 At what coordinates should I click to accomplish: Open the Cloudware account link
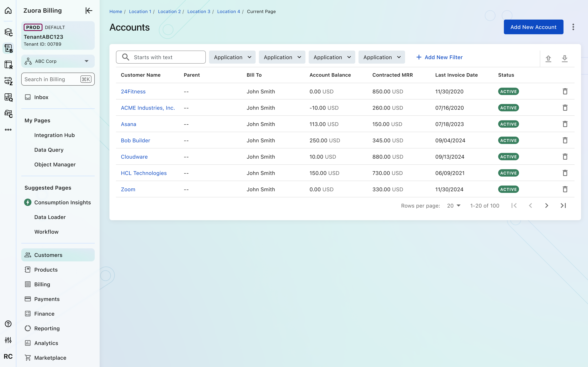(x=134, y=157)
